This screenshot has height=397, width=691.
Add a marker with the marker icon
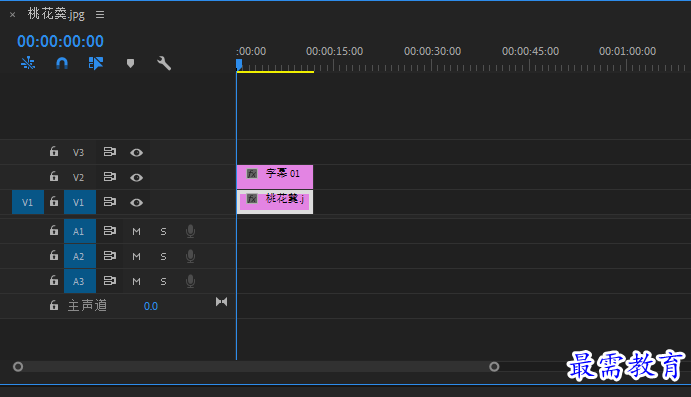pos(130,63)
